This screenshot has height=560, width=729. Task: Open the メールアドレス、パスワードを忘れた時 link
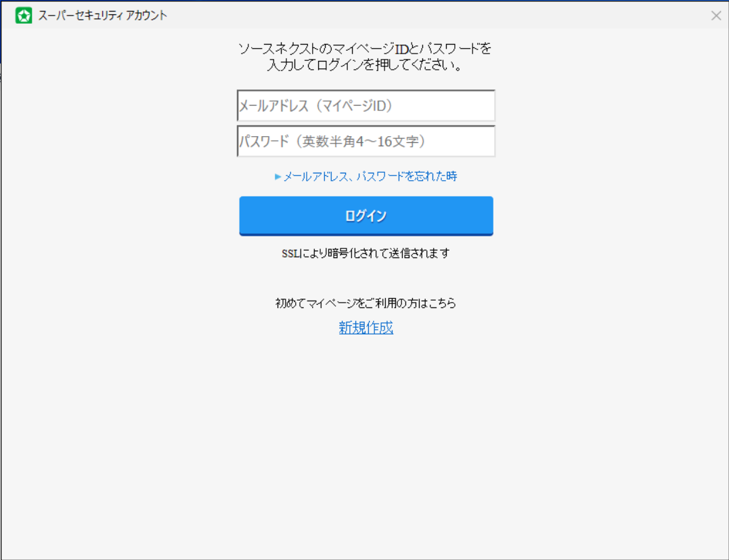(x=366, y=176)
